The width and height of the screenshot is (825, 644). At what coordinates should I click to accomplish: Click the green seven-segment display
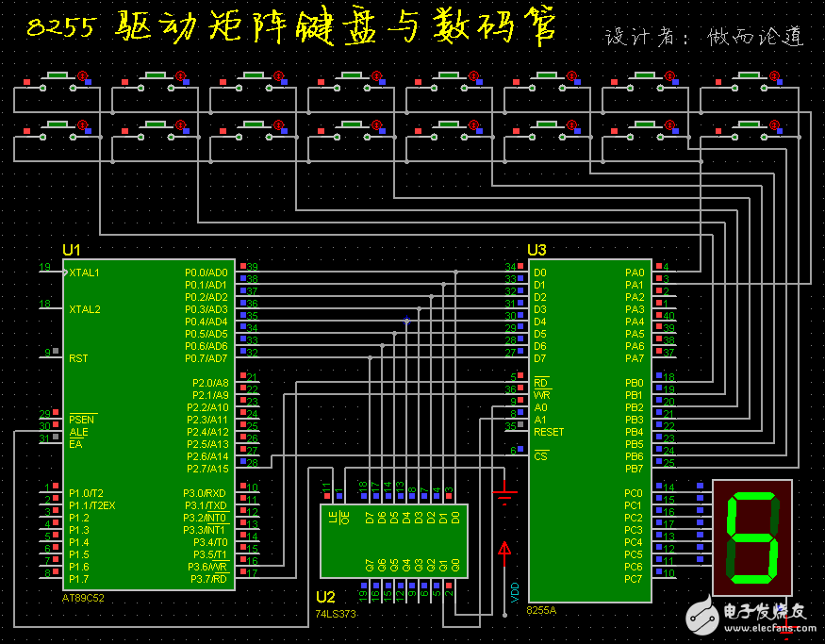pyautogui.click(x=751, y=536)
